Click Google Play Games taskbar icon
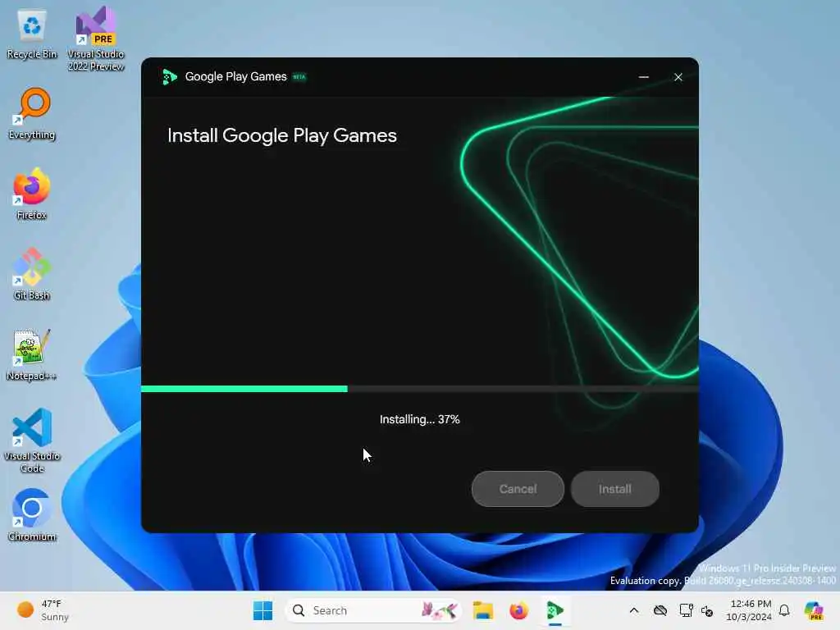The image size is (840, 630). click(x=555, y=610)
